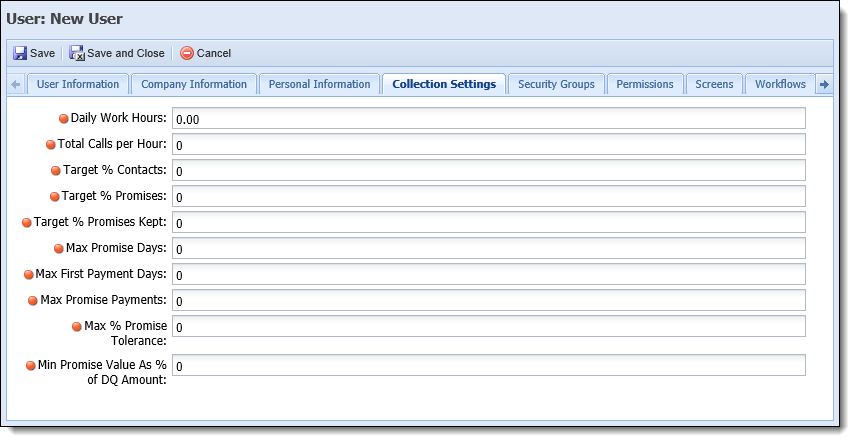
Task: Switch to the Company Information tab
Action: pos(194,84)
